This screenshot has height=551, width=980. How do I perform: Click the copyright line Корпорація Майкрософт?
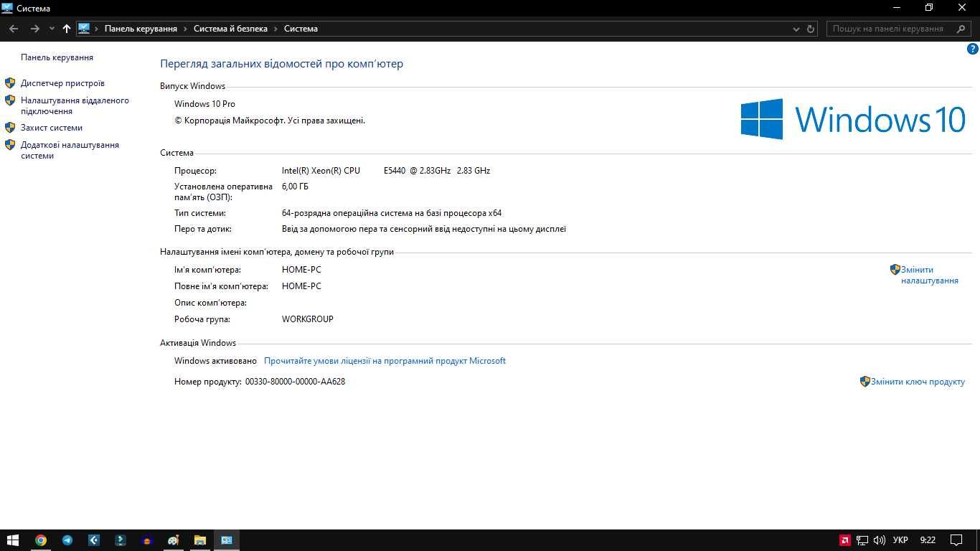pyautogui.click(x=270, y=121)
